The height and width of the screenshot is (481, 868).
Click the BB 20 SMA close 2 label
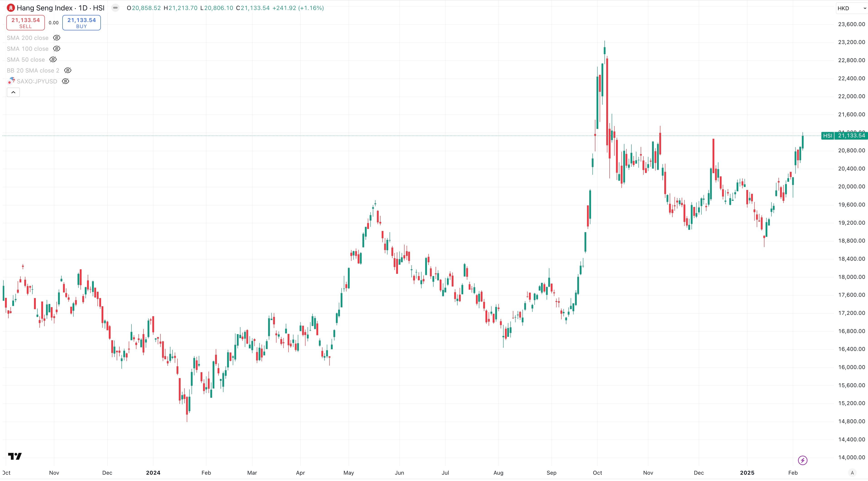[33, 70]
